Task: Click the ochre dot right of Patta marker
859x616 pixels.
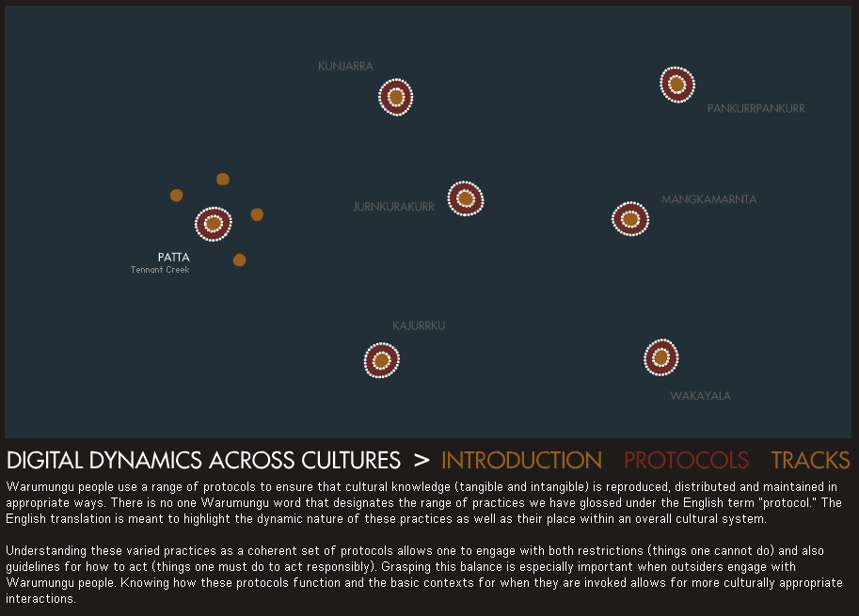Action: (x=257, y=214)
